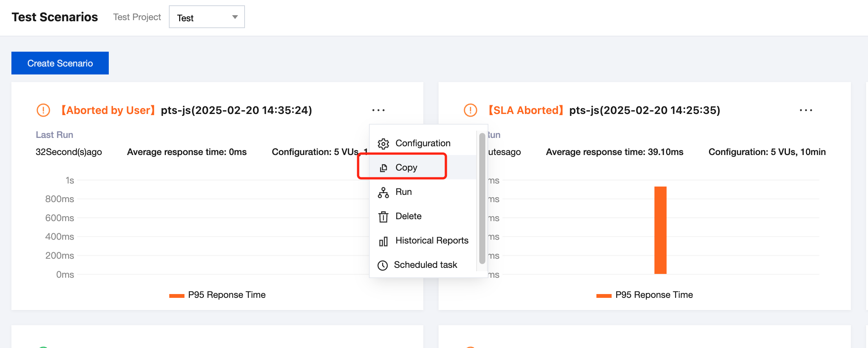Click the Copy icon in dropdown menu
This screenshot has width=868, height=348.
tap(383, 168)
